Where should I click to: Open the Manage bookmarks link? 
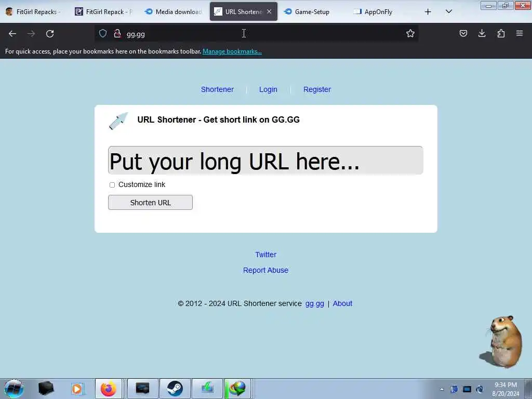[x=232, y=51]
